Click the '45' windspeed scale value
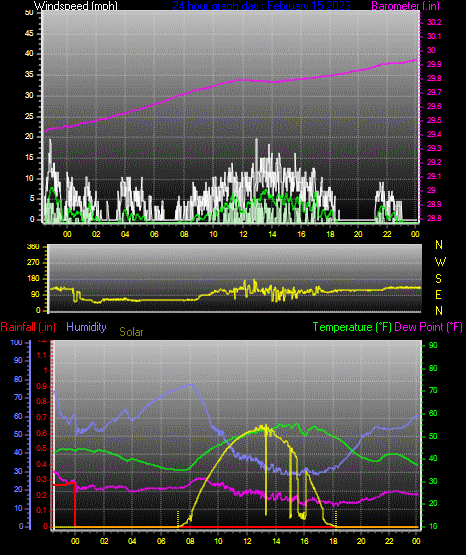The height and width of the screenshot is (555, 466). tap(29, 33)
